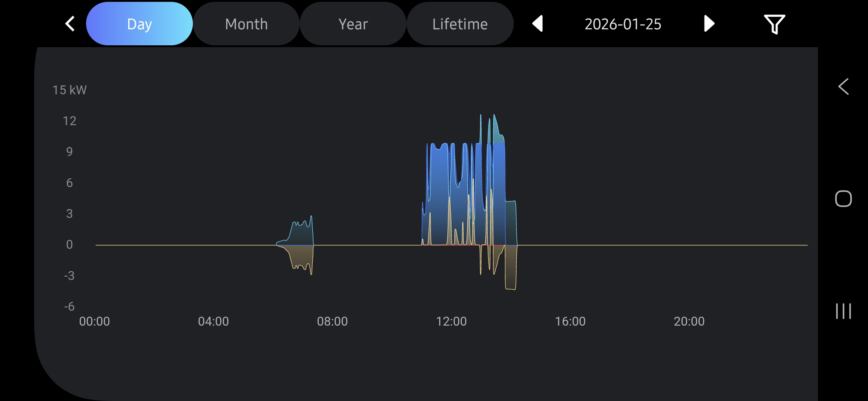Open the Year view tab
This screenshot has height=401, width=868.
tap(353, 24)
